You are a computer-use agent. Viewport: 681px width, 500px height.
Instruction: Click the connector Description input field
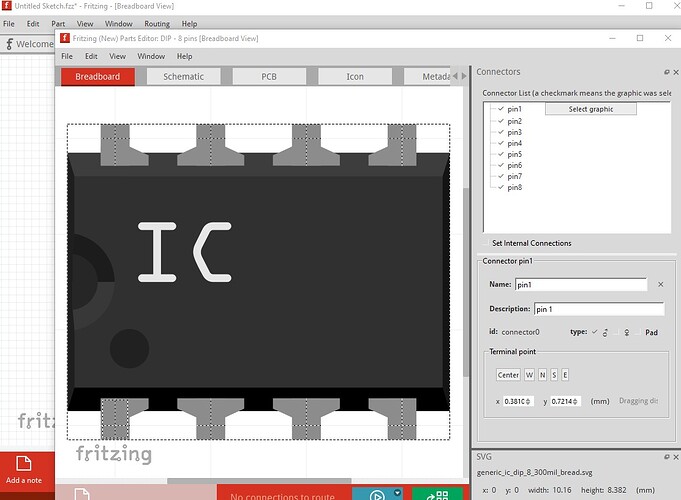point(599,309)
